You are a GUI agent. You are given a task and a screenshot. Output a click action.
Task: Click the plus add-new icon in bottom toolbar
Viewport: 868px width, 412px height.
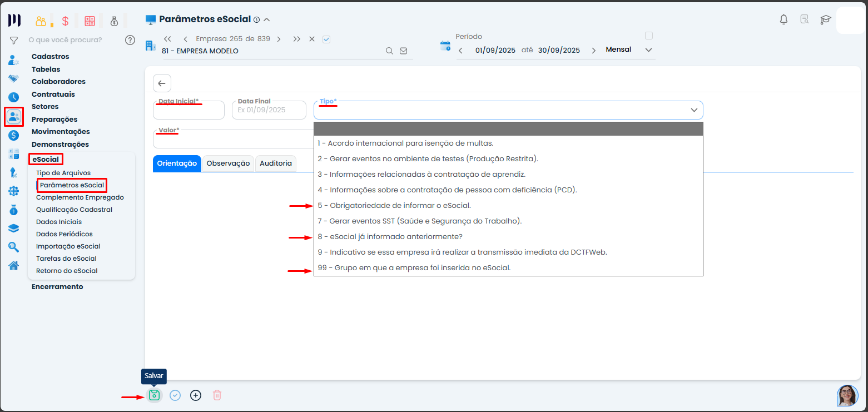pyautogui.click(x=196, y=395)
